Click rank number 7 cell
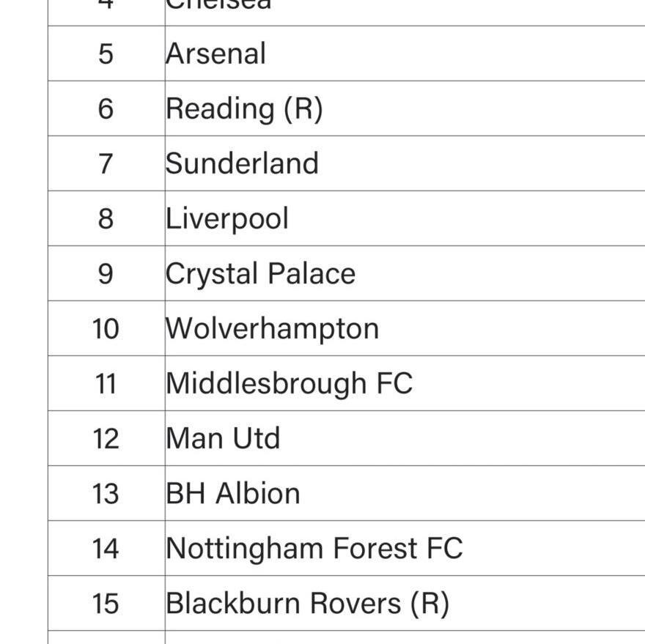The image size is (645, 644). pos(106,163)
